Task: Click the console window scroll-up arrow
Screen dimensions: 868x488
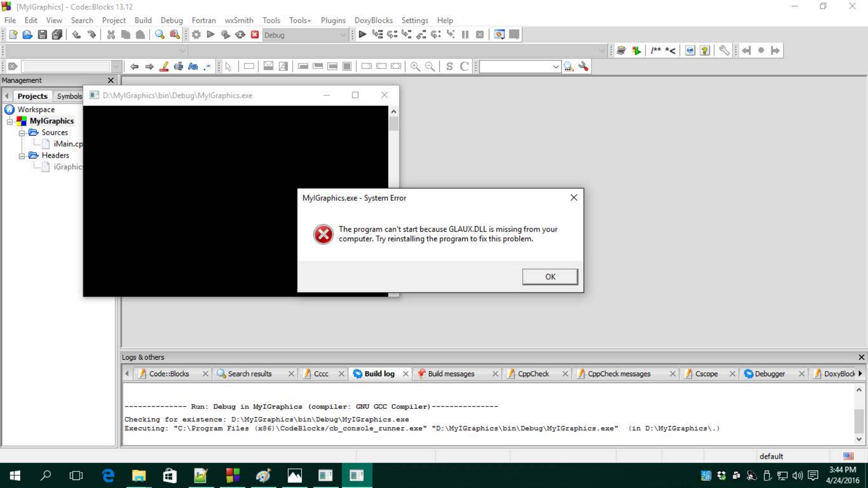Action: click(x=394, y=111)
